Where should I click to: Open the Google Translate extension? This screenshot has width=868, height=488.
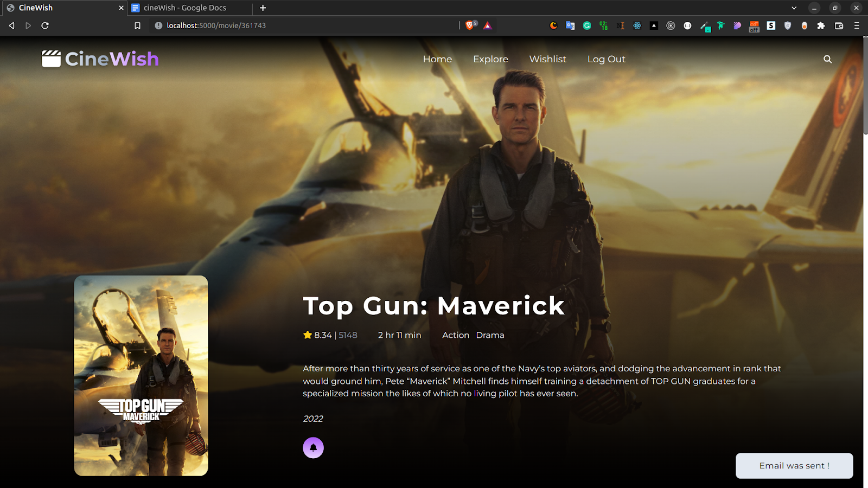570,25
